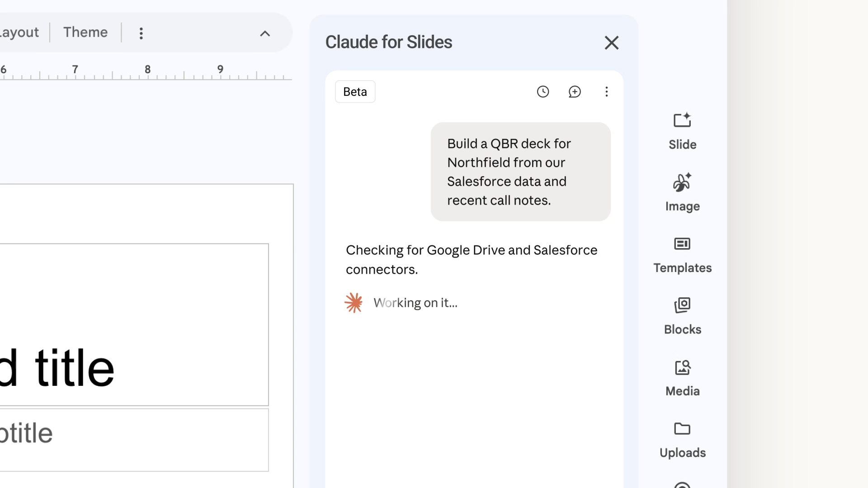Open the Templates sidebar panel
This screenshot has width=868, height=488.
[682, 255]
